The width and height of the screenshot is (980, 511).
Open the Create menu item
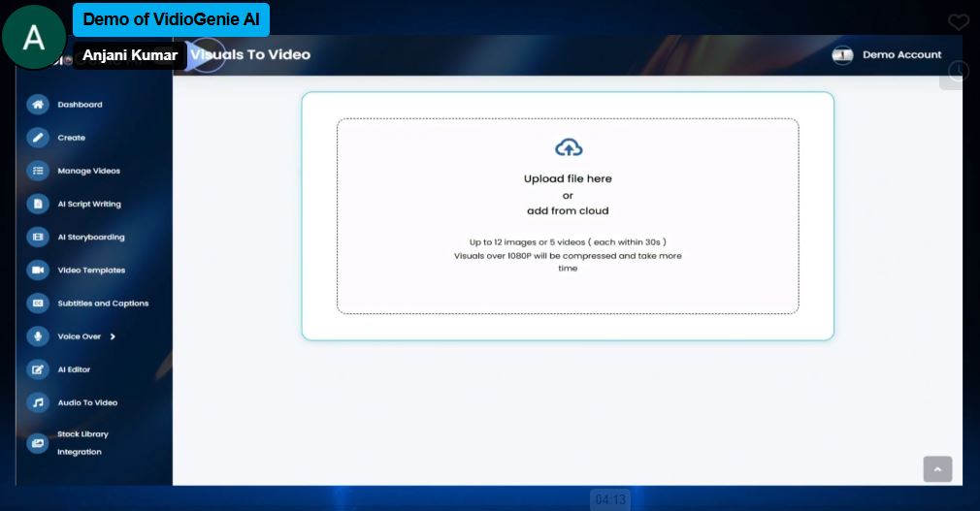pyautogui.click(x=71, y=138)
